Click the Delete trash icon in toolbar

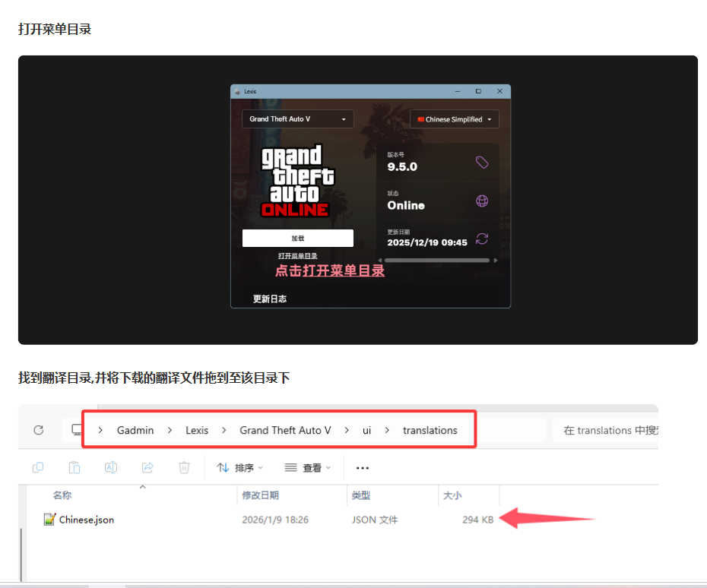point(184,468)
